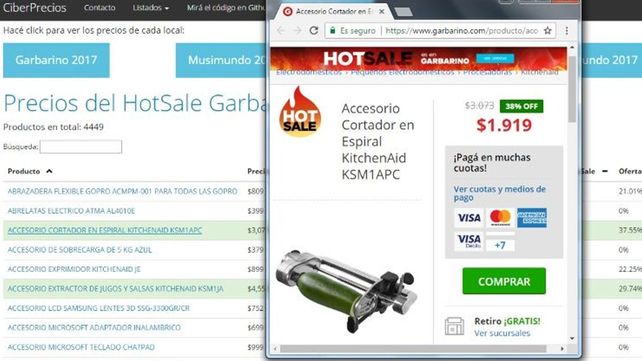Open Chrome three-dot menu
The width and height of the screenshot is (642, 361).
(x=567, y=30)
